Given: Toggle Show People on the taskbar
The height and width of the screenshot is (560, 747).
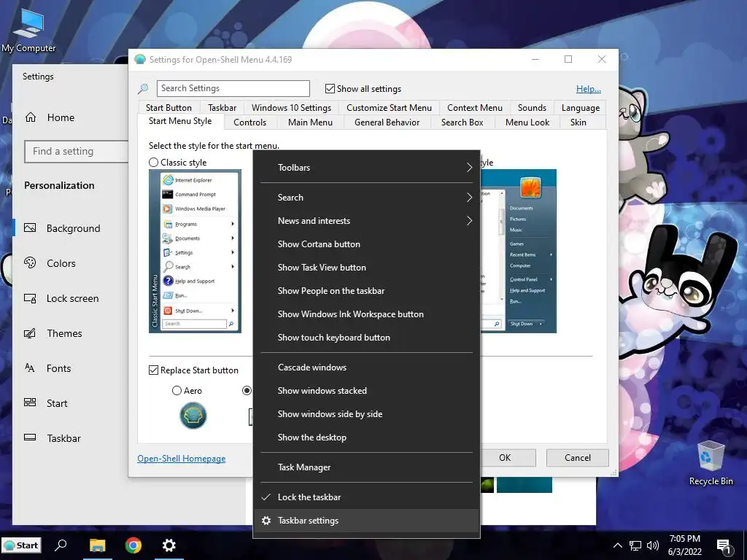Looking at the screenshot, I should click(x=366, y=290).
